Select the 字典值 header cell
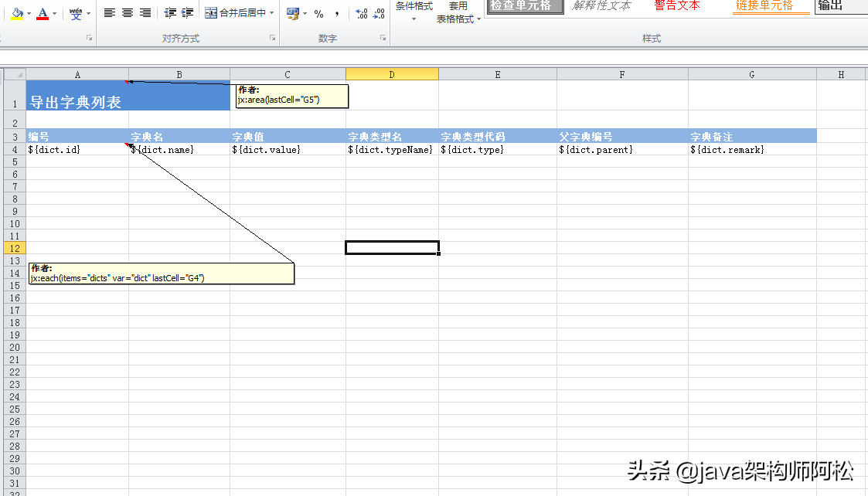 [288, 136]
